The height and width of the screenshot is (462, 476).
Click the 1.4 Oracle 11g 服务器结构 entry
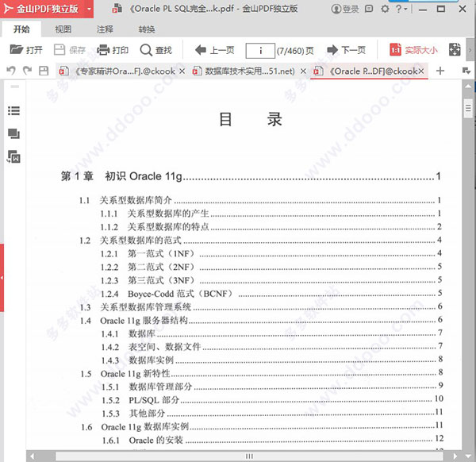pos(261,320)
